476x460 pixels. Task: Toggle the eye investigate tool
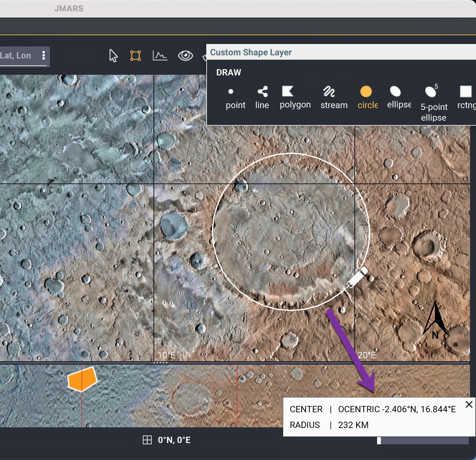[x=185, y=56]
